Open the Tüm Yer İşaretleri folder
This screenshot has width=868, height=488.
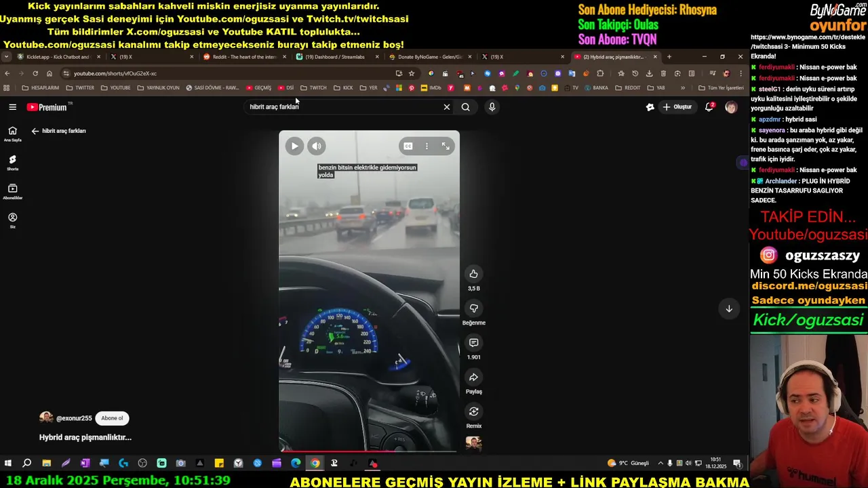(721, 88)
